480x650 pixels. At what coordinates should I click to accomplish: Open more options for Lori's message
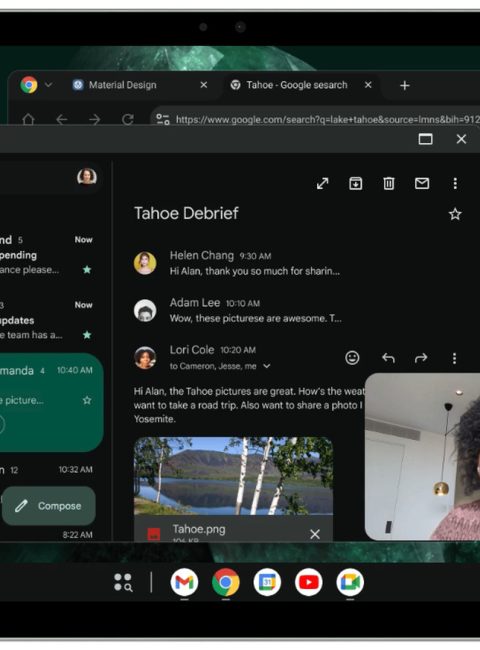point(455,358)
